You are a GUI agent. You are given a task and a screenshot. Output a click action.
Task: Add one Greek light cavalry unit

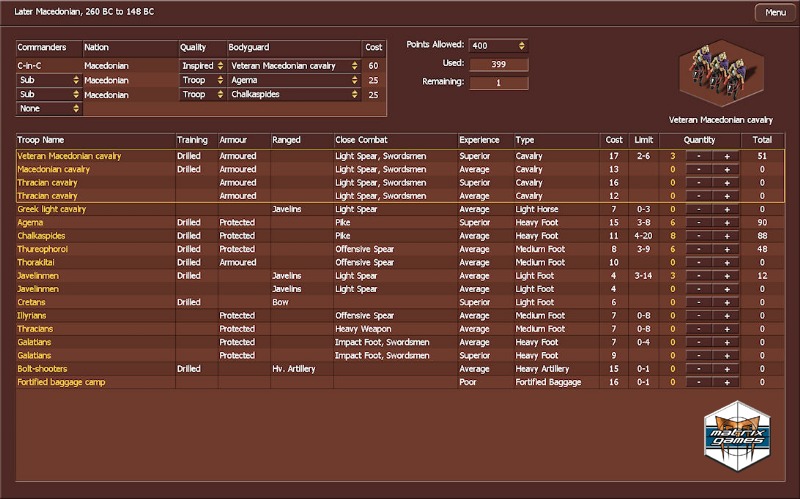(726, 209)
